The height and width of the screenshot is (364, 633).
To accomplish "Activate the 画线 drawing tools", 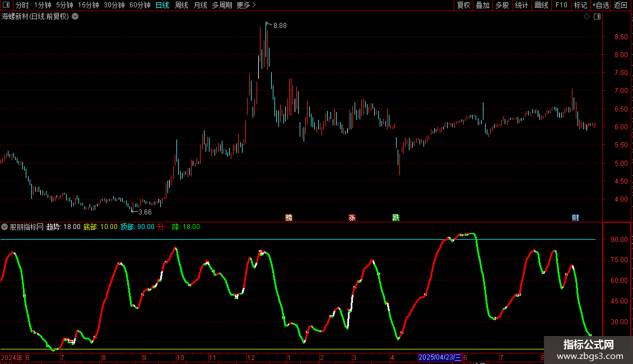I will [541, 5].
